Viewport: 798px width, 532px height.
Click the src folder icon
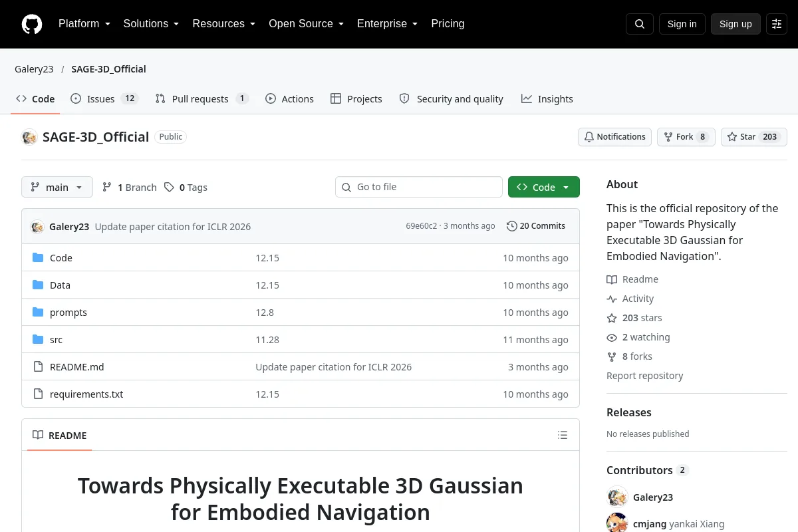tap(38, 340)
